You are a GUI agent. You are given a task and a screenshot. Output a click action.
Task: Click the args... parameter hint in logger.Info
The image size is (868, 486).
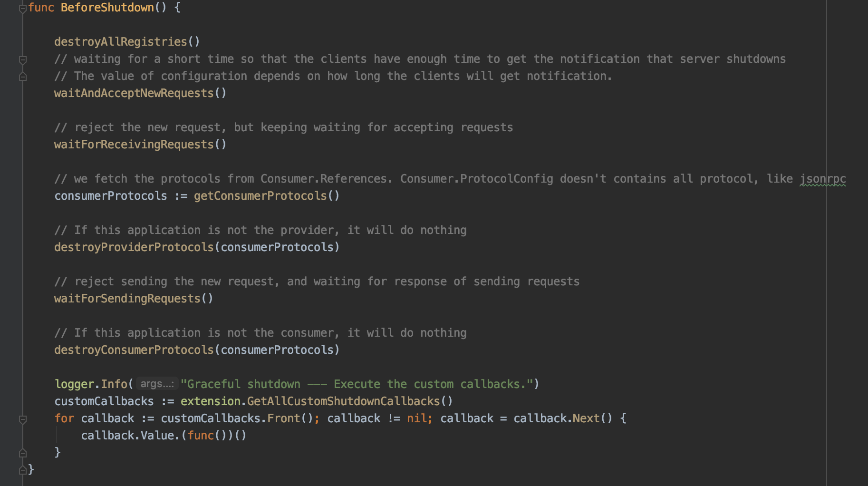click(157, 384)
